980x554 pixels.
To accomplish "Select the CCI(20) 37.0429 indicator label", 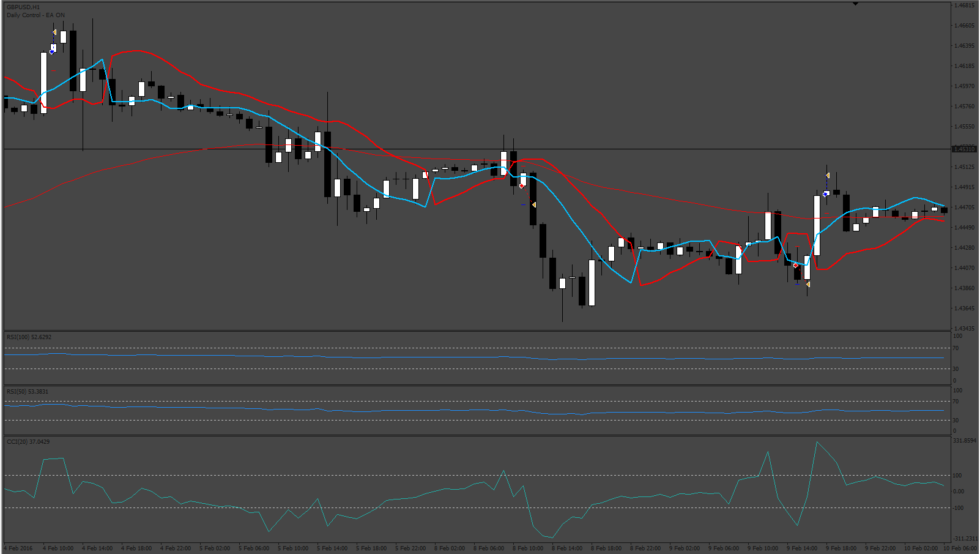I will pyautogui.click(x=28, y=441).
